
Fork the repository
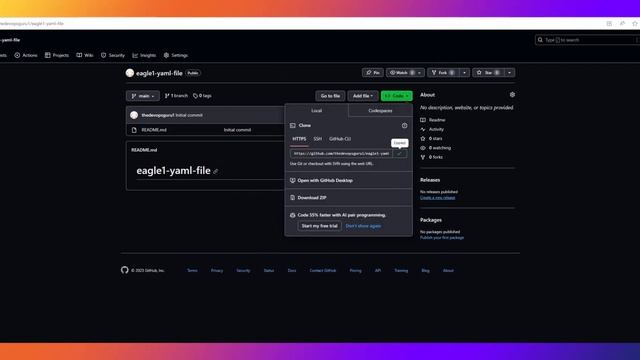pos(443,73)
